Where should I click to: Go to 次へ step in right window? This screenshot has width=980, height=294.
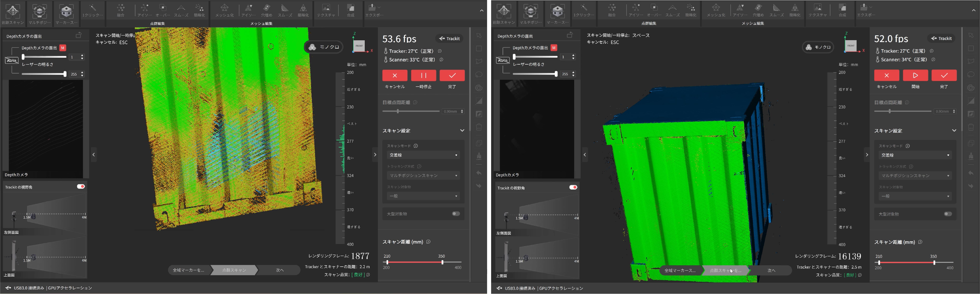point(771,270)
